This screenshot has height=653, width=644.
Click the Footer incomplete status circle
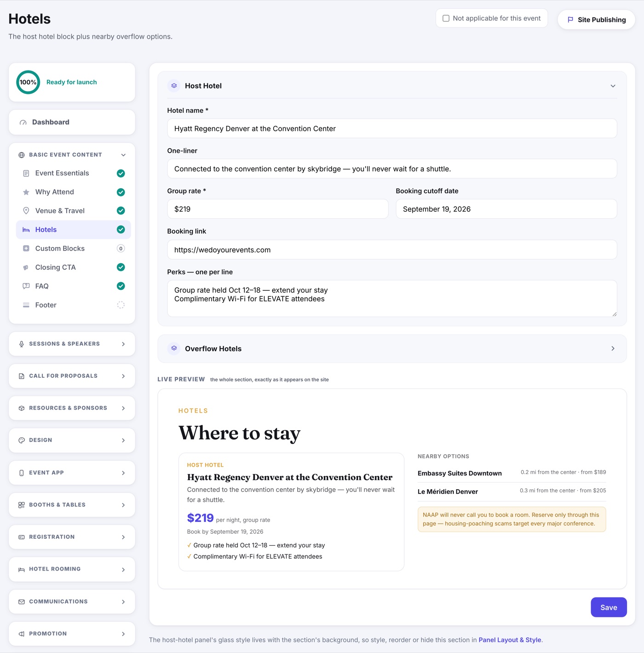121,305
